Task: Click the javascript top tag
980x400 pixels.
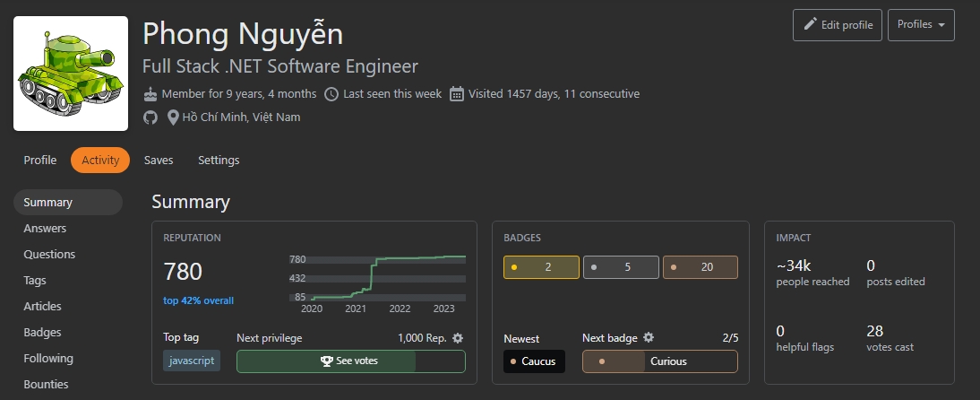Action: coord(191,361)
